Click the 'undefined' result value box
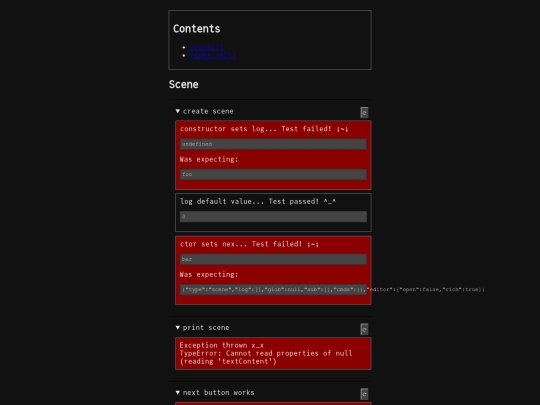The width and height of the screenshot is (540, 405). click(273, 144)
